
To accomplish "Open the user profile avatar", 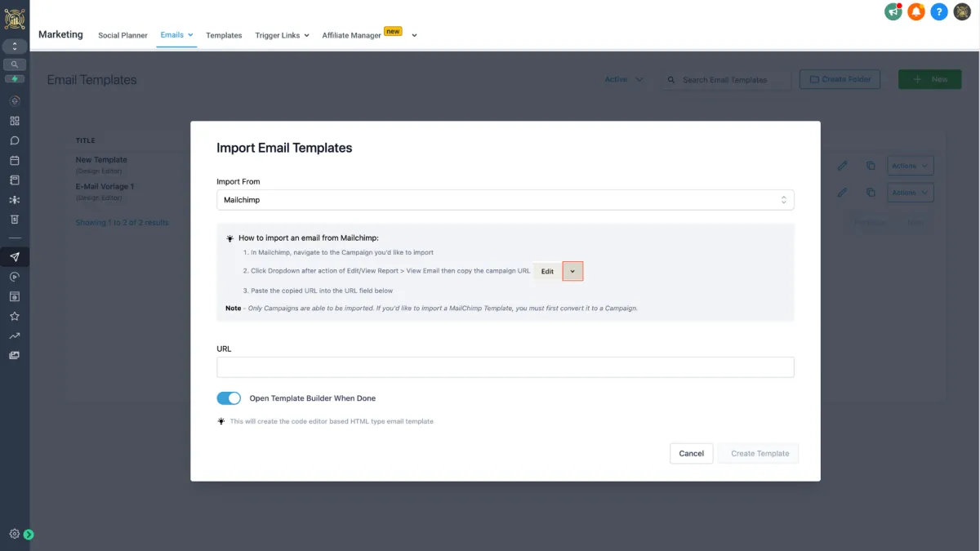I will pyautogui.click(x=962, y=12).
